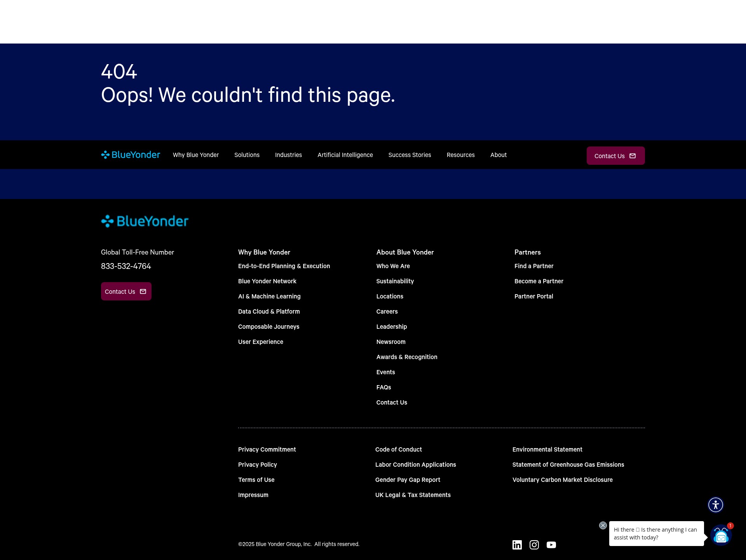Open the accessibility options icon
Image resolution: width=746 pixels, height=560 pixels.
[x=715, y=505]
